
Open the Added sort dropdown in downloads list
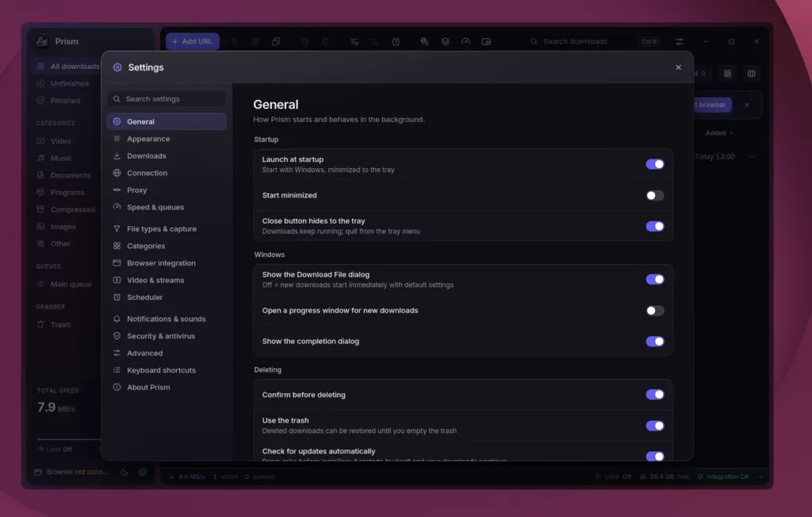point(719,133)
